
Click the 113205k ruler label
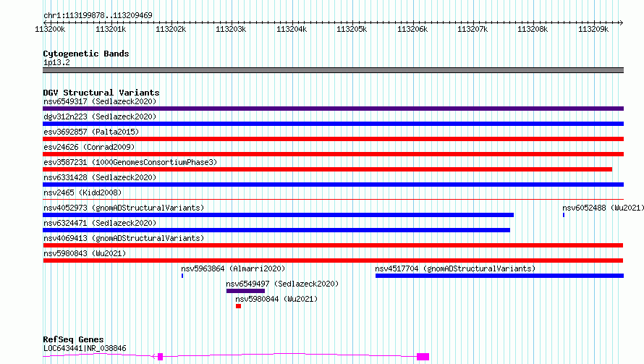click(x=352, y=29)
